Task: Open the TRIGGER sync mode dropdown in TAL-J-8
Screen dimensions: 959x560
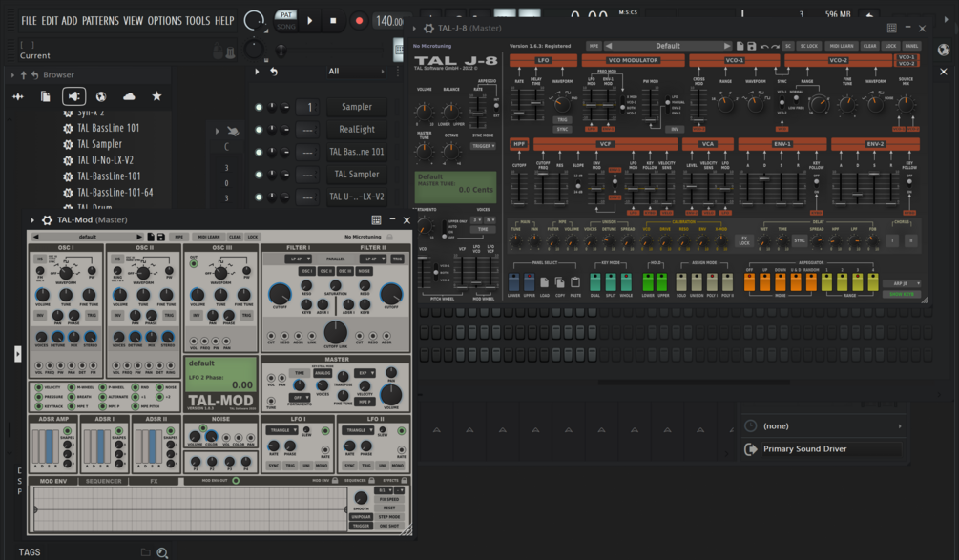Action: pyautogui.click(x=483, y=146)
